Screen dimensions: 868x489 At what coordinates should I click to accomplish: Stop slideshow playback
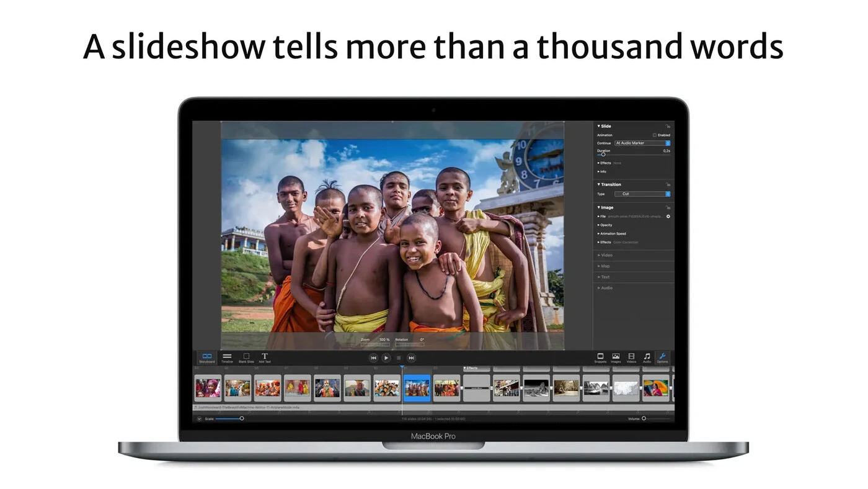pyautogui.click(x=399, y=358)
